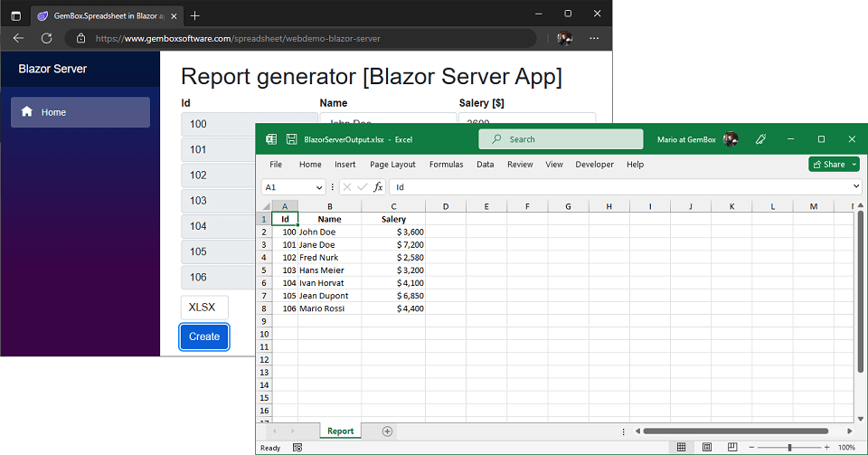Open the Coming Soon pen icon in Excel
This screenshot has height=455, width=868.
(x=761, y=139)
